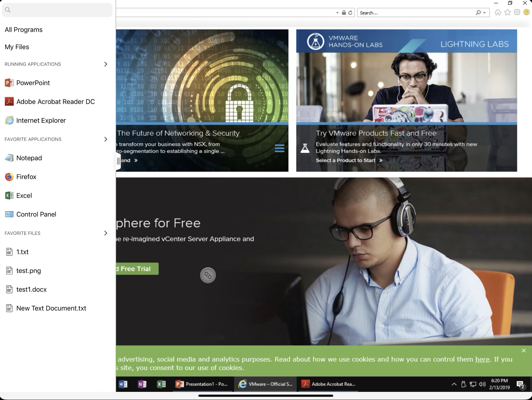The image size is (532, 400).
Task: Click the Free Trial green button
Action: (x=137, y=269)
